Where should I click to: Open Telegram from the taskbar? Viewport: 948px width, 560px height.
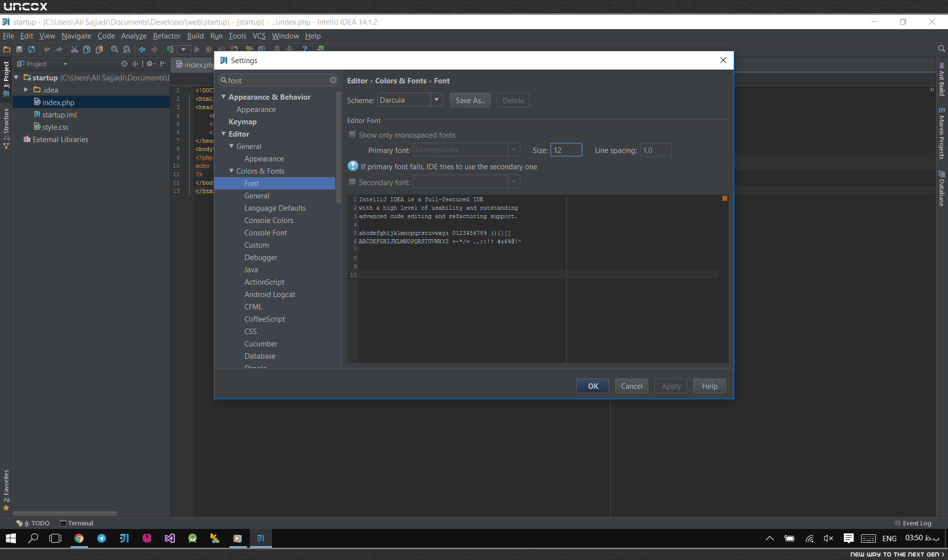102,538
